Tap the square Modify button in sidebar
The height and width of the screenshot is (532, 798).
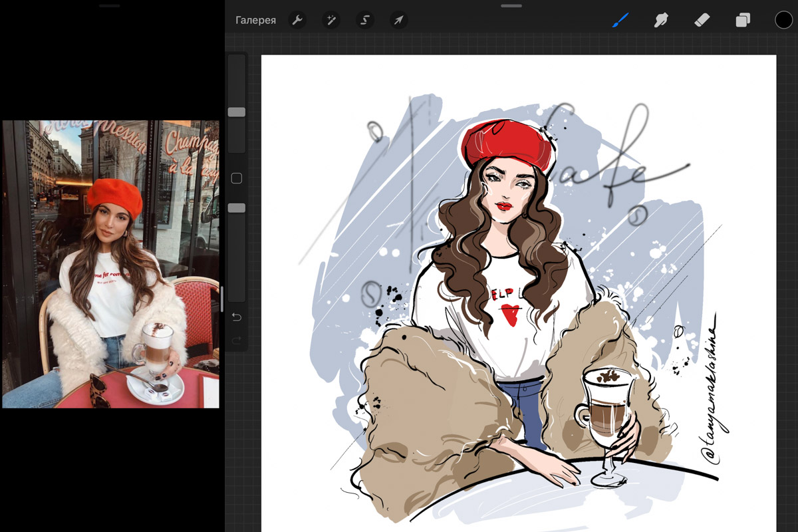click(236, 178)
